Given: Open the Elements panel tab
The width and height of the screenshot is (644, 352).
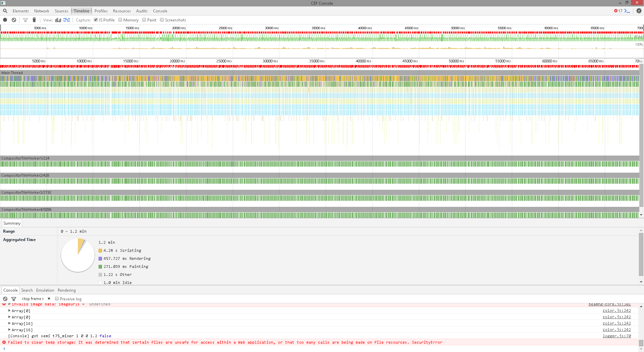Looking at the screenshot, I should (x=21, y=11).
